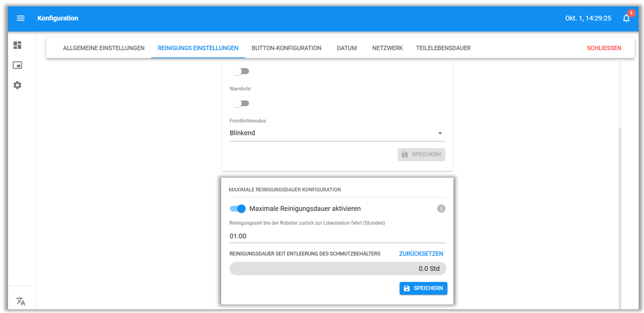Go to the dashboard grid icon
Viewport: 644px width, 313px height.
pyautogui.click(x=18, y=45)
